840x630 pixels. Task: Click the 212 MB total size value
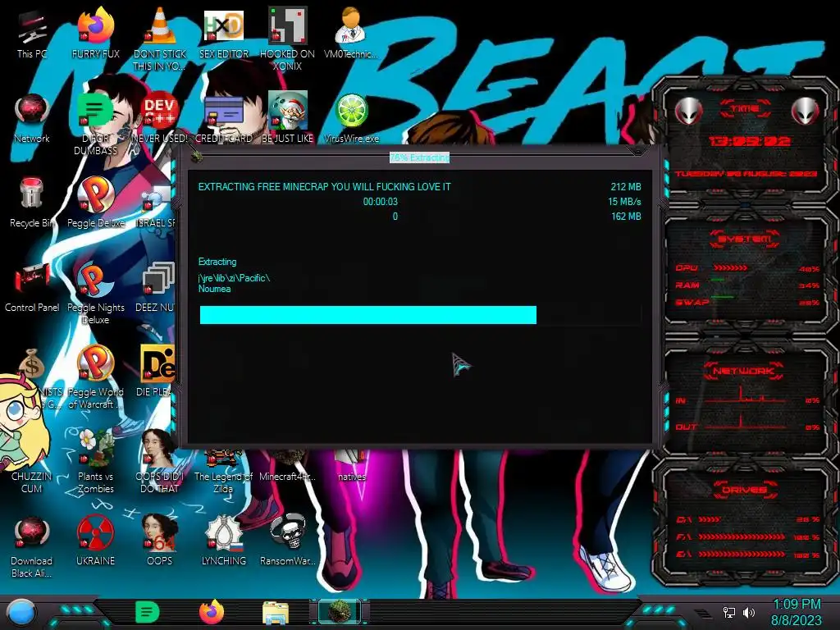click(626, 187)
